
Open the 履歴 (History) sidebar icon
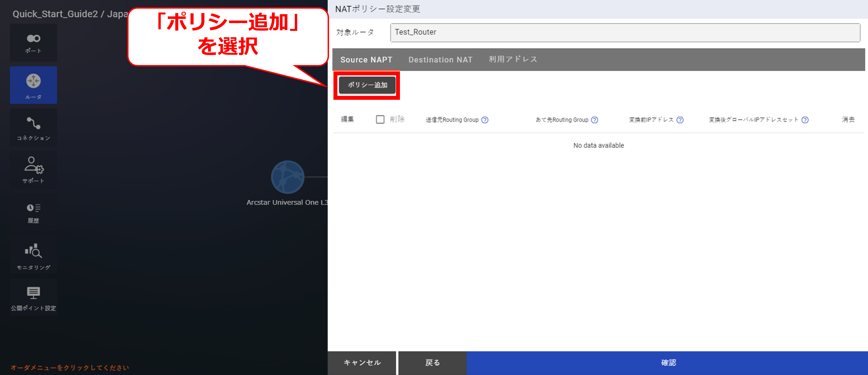tap(33, 213)
